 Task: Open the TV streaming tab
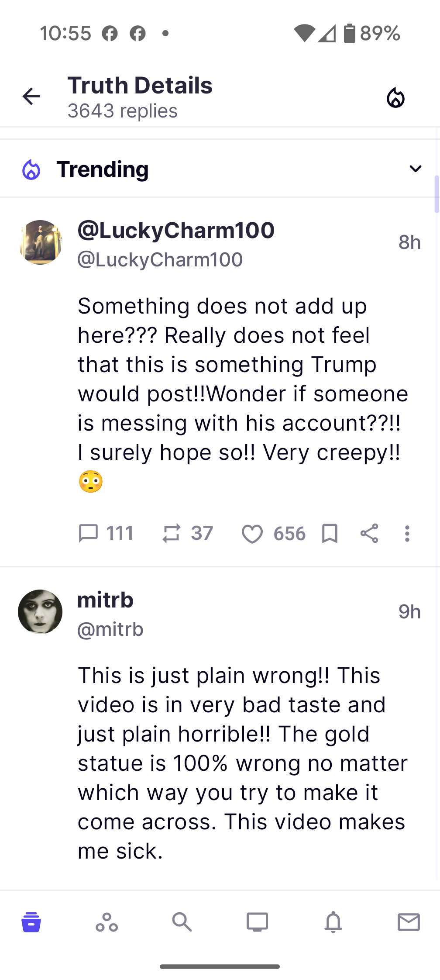[x=258, y=922]
